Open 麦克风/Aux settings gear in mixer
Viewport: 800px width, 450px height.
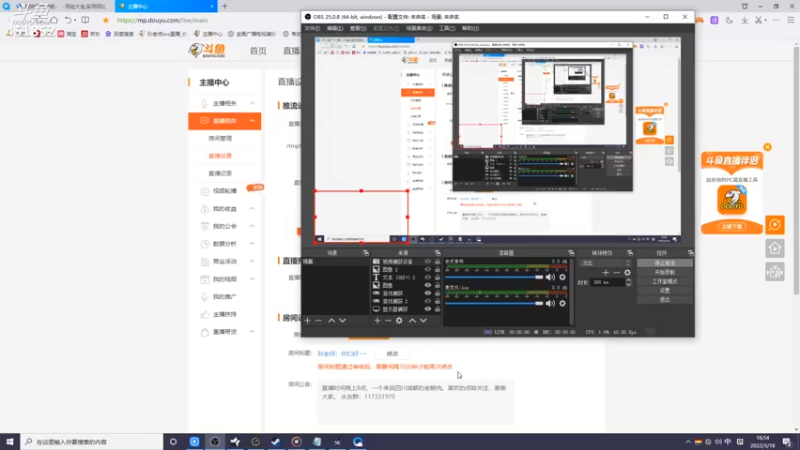pos(562,303)
